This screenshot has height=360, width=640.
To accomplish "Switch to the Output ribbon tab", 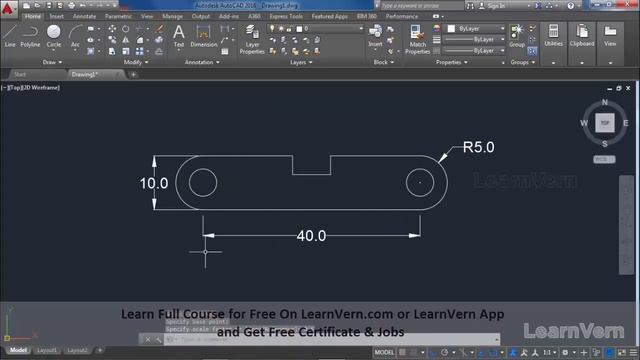I will tap(200, 16).
